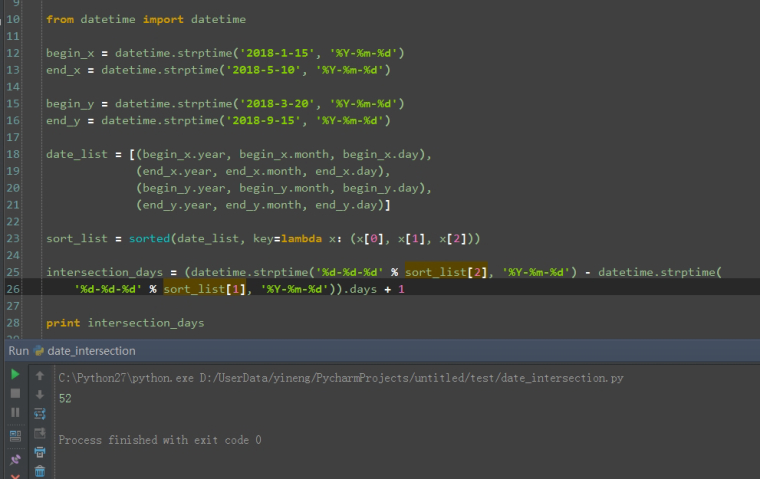Click the Down the Stack Trace arrow
The height and width of the screenshot is (479, 760).
40,394
